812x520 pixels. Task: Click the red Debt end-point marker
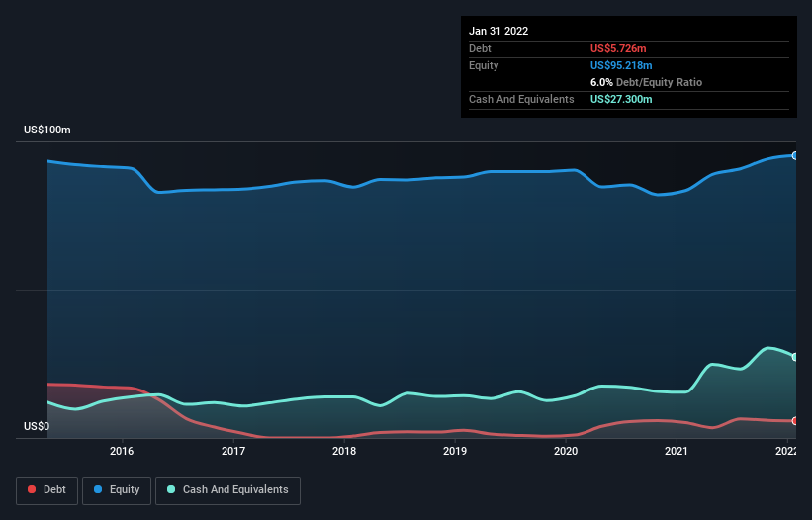[x=794, y=421]
